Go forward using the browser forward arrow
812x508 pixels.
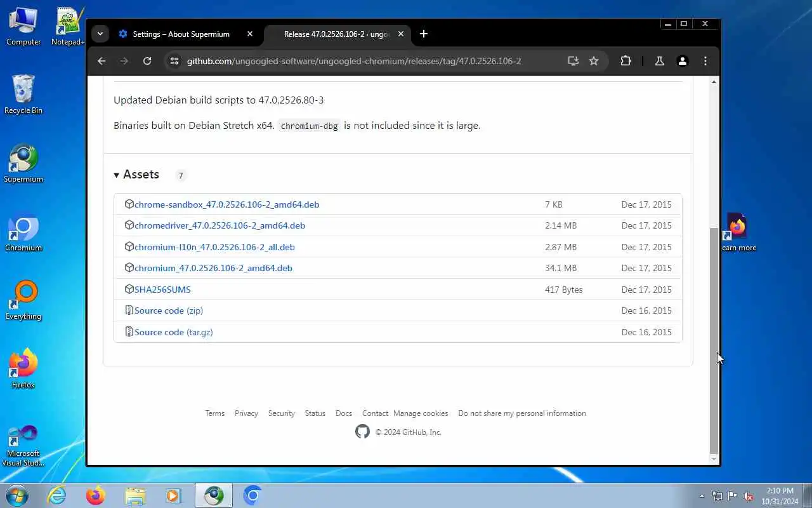124,61
